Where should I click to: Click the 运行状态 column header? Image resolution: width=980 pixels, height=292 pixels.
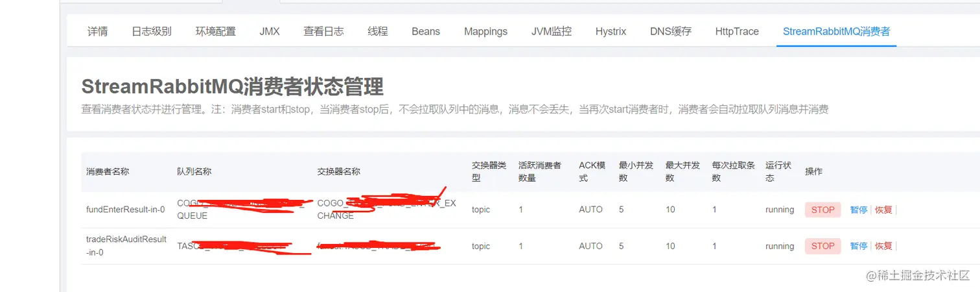click(778, 171)
